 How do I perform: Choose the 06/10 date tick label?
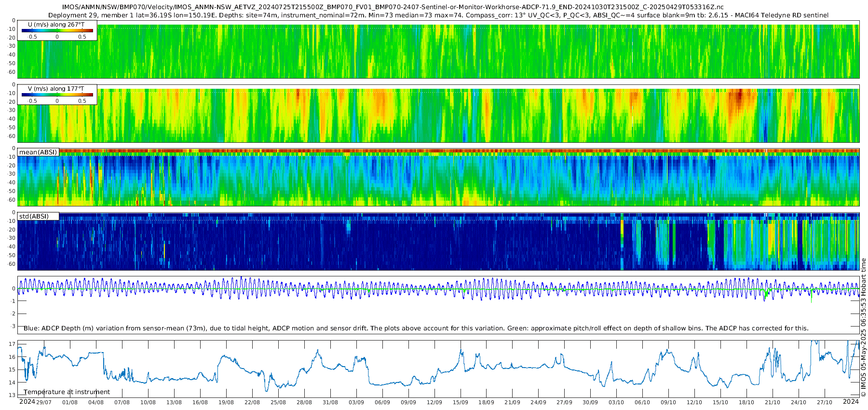click(x=642, y=402)
